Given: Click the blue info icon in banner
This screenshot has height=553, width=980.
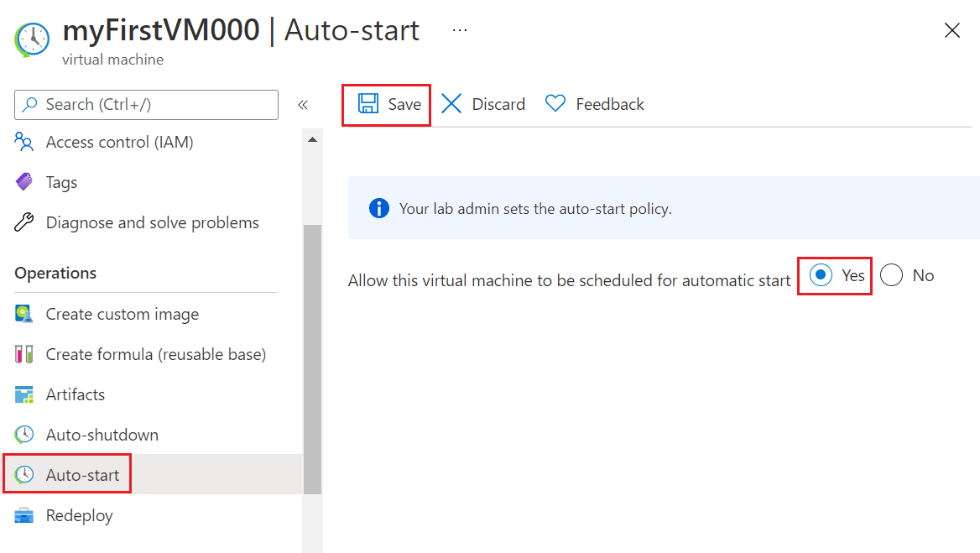Looking at the screenshot, I should click(378, 208).
